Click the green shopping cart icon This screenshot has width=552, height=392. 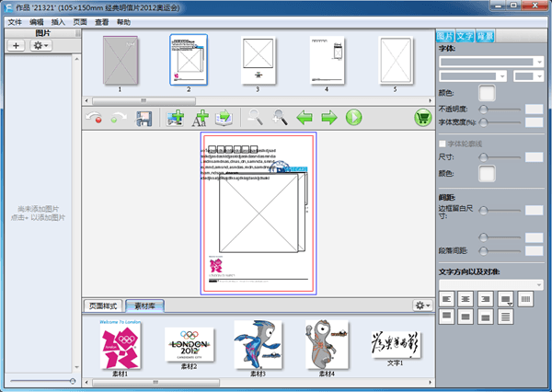point(422,118)
